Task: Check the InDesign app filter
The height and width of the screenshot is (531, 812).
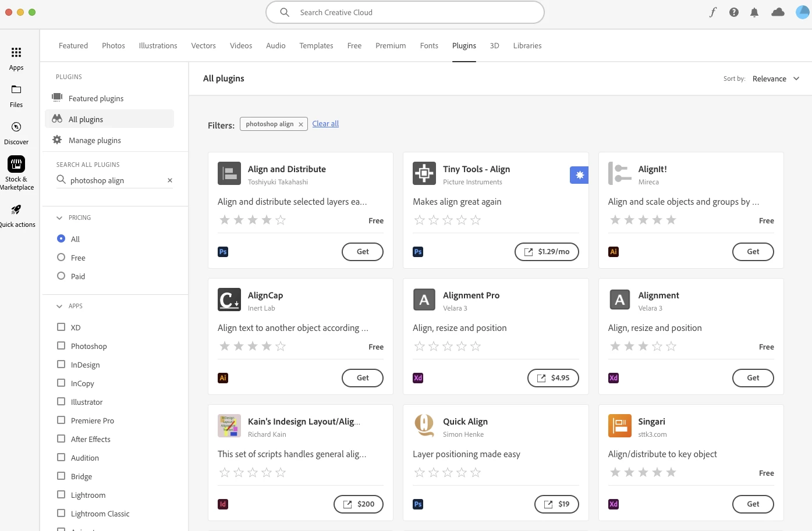Action: coord(61,364)
